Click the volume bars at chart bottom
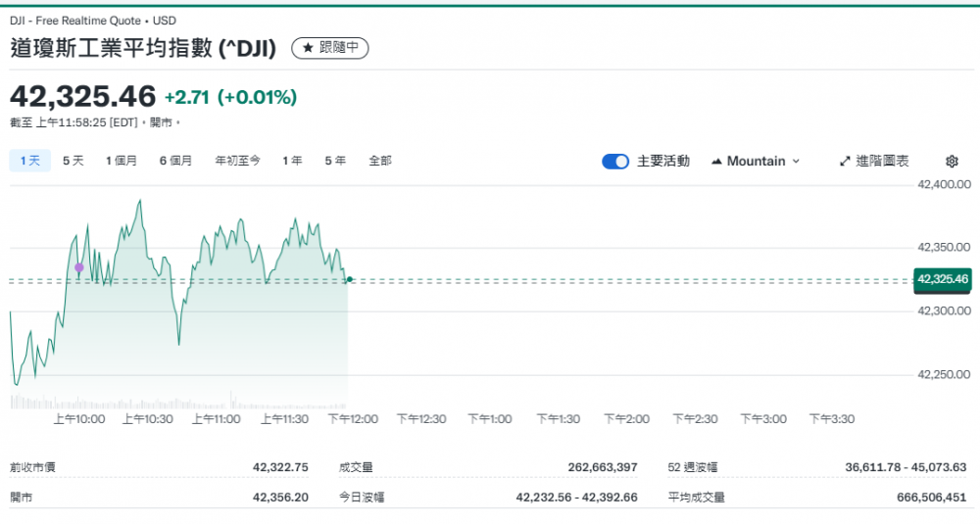Screen dimensions: 980x524 click(176, 403)
